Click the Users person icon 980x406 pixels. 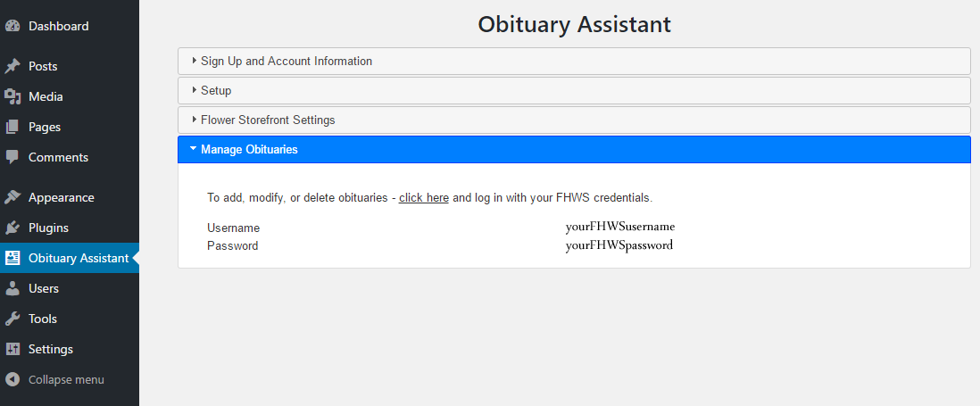coord(12,288)
